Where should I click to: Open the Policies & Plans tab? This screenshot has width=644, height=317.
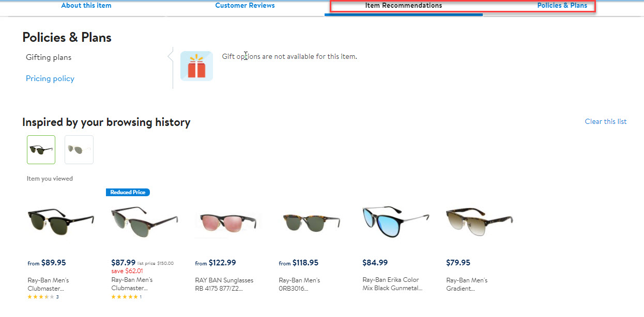[x=562, y=6]
